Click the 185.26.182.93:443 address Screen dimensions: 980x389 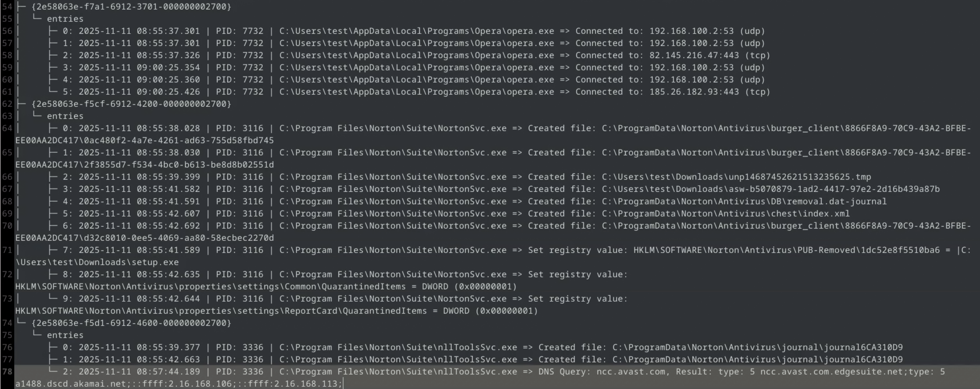pyautogui.click(x=694, y=92)
